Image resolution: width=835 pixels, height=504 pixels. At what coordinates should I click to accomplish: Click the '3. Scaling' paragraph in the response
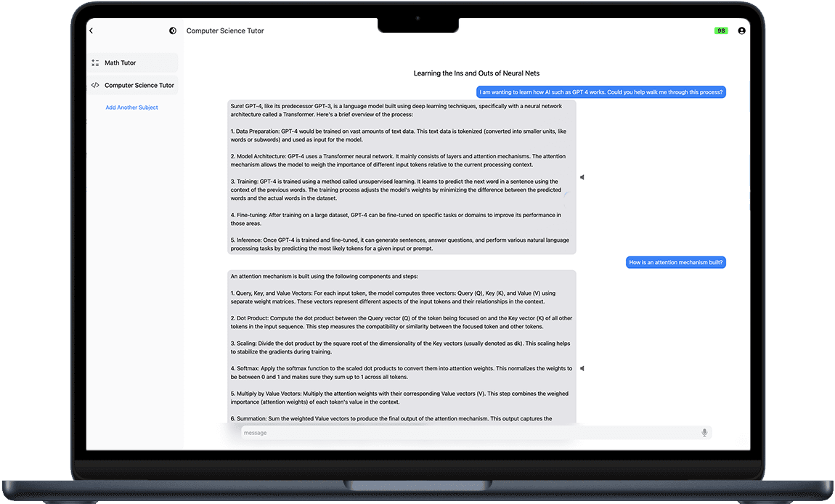tap(401, 347)
